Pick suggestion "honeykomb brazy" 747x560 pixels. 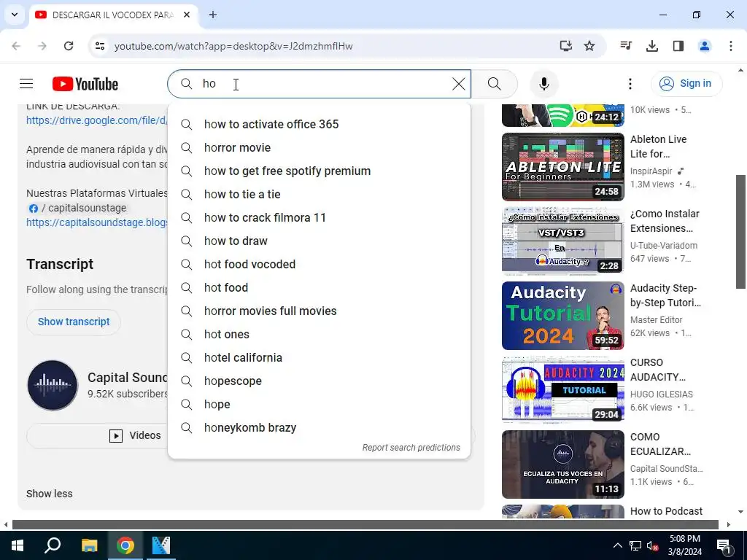pyautogui.click(x=320, y=427)
